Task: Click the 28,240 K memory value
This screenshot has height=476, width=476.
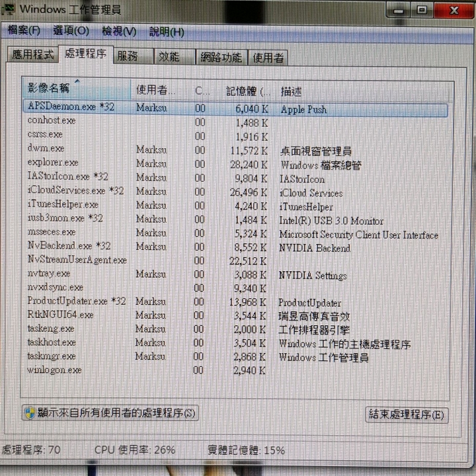Action: point(249,165)
